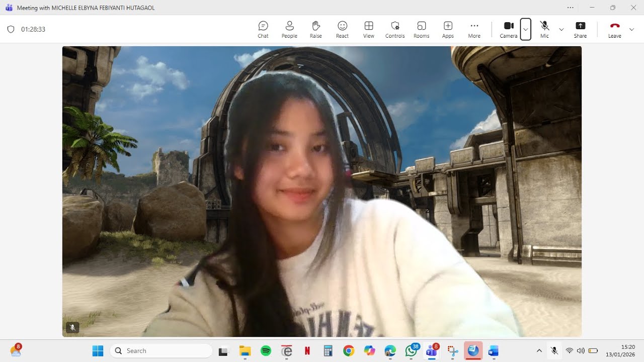This screenshot has width=644, height=362.
Task: Toggle system tray microphone mute icon
Action: pos(554,350)
